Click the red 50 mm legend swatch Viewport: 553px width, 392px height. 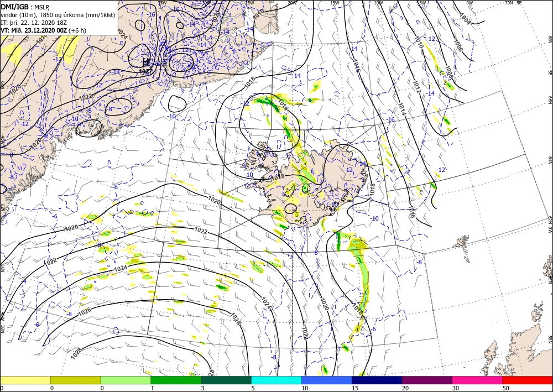[x=528, y=380]
